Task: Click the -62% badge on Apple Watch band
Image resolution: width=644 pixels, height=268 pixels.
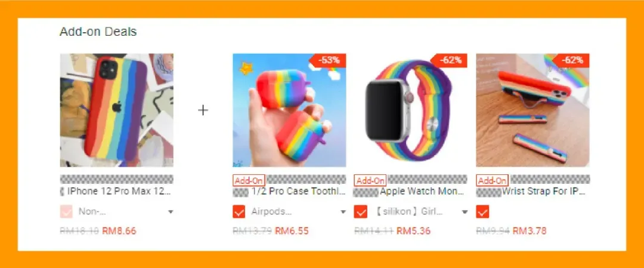Action: [451, 60]
